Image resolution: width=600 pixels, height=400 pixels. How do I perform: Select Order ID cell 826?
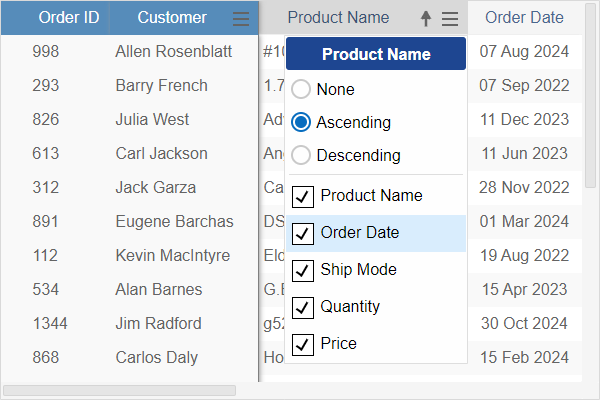click(x=46, y=119)
